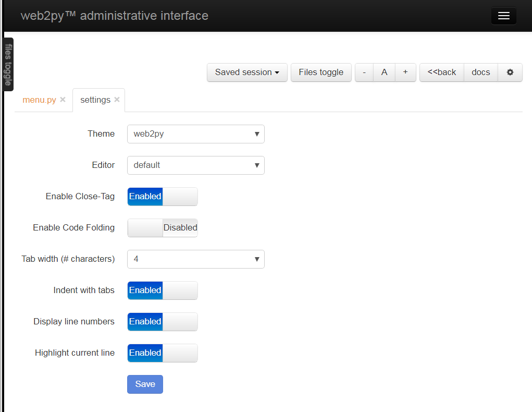Click the <<back button in the toolbar

point(441,72)
